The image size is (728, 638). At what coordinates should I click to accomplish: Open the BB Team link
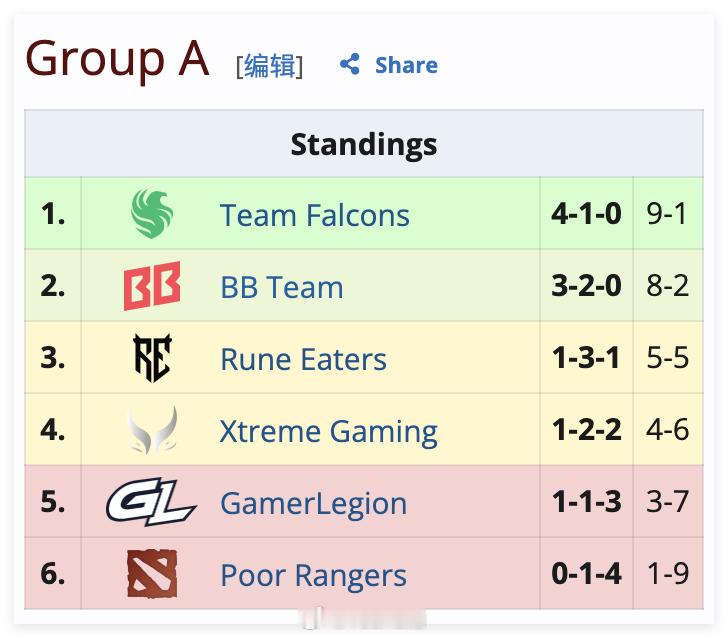pyautogui.click(x=282, y=287)
